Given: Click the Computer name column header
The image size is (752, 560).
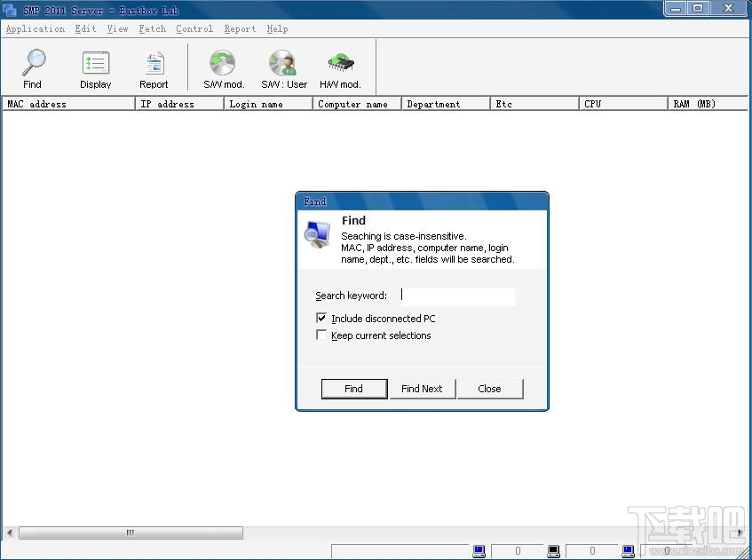Looking at the screenshot, I should (x=355, y=103).
